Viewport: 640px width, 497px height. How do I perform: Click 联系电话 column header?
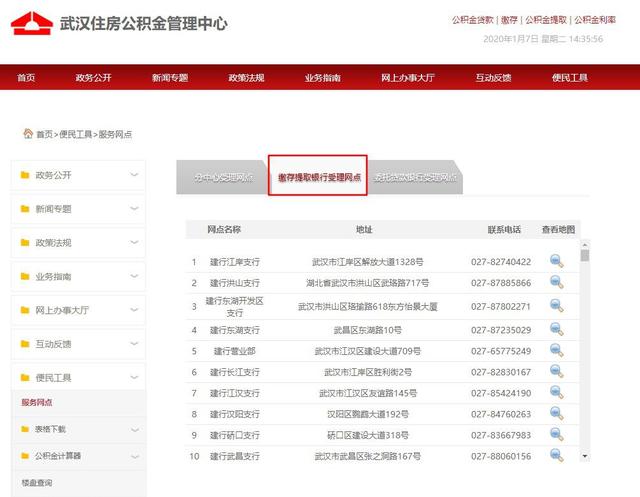point(504,229)
